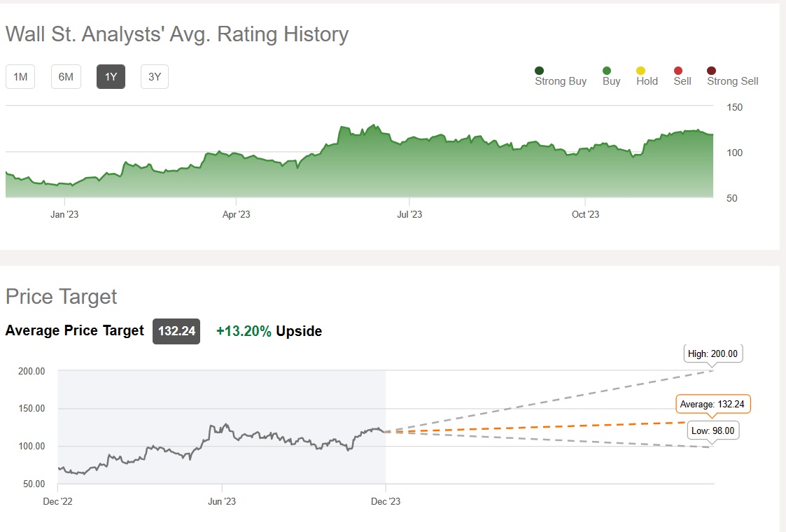Screen dimensions: 786x532
Task: Click the Dec '23 price target axis label
Action: [x=385, y=501]
